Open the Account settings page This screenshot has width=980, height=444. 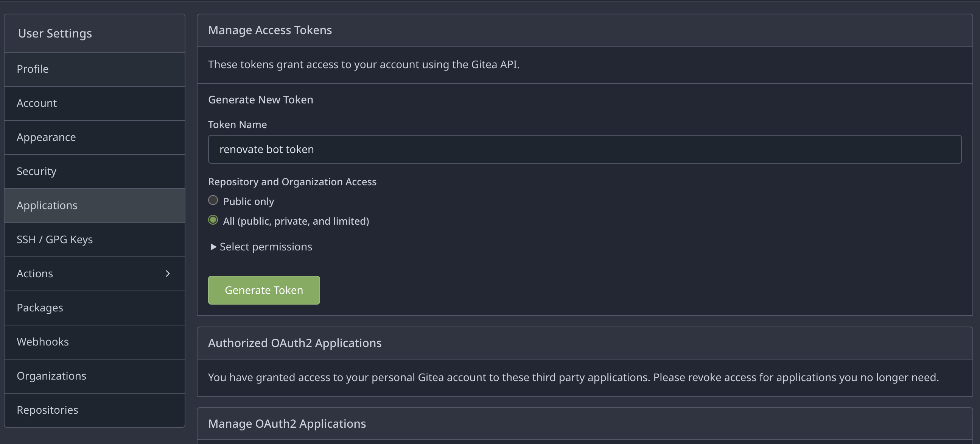pyautogui.click(x=37, y=103)
